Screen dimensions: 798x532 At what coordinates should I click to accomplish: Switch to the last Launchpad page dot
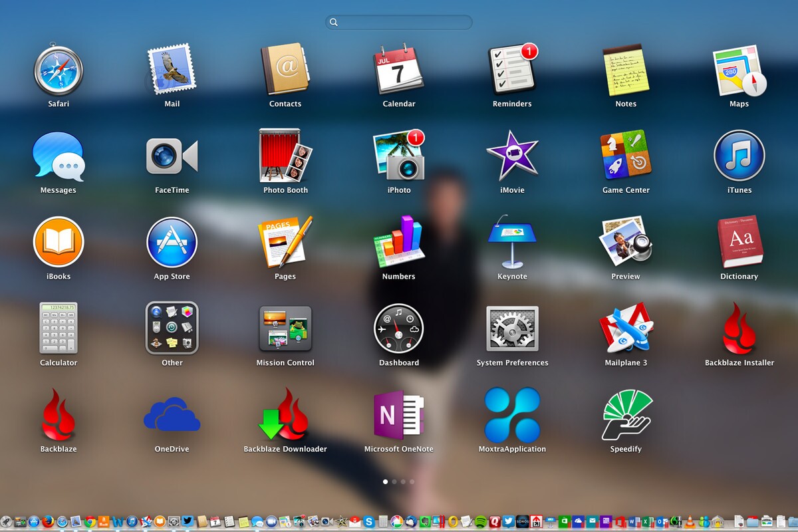tap(412, 481)
